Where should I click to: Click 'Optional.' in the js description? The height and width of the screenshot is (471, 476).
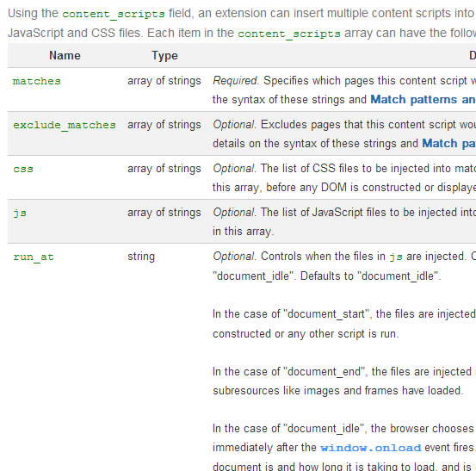click(x=235, y=213)
